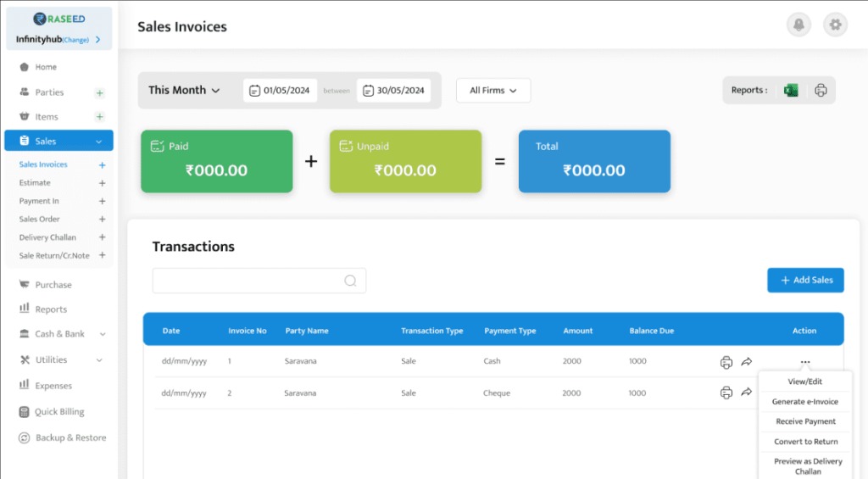Print report using Reports printer icon
The width and height of the screenshot is (868, 479).
pyautogui.click(x=821, y=91)
